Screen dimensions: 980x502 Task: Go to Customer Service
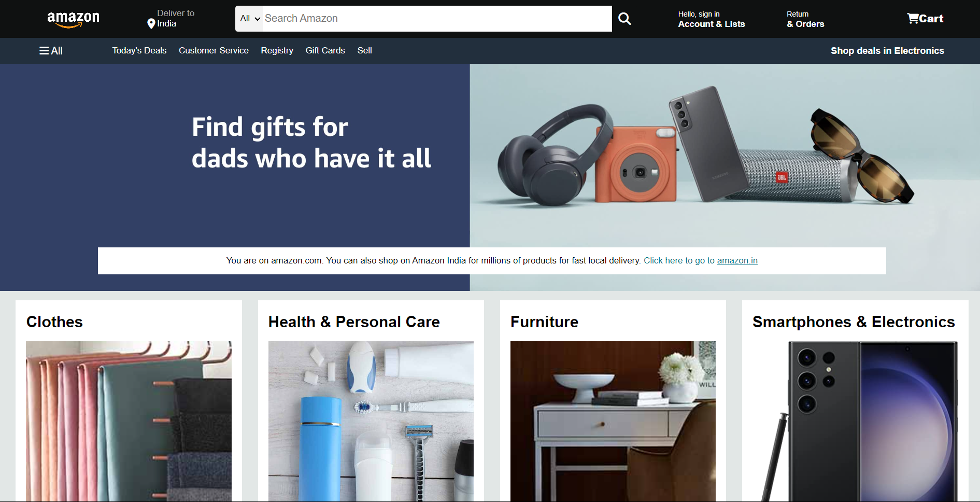(214, 50)
